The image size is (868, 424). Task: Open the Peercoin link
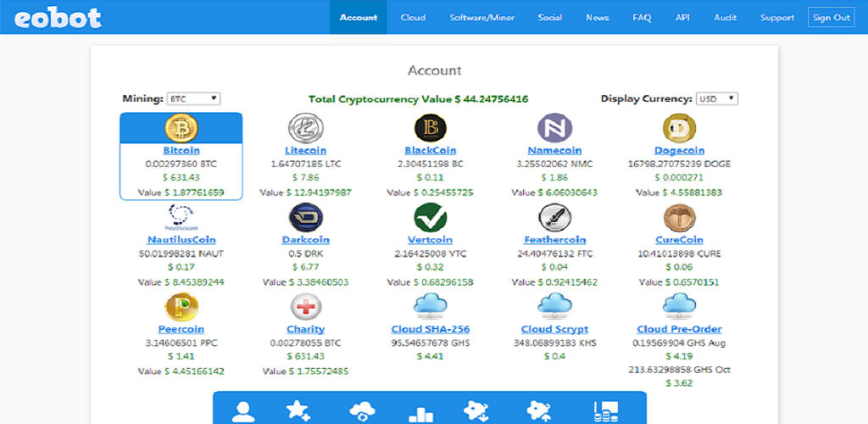pyautogui.click(x=181, y=329)
